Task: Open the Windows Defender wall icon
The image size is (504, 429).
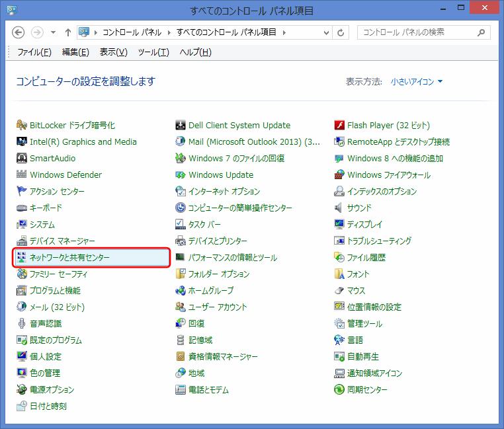Action: tap(22, 175)
